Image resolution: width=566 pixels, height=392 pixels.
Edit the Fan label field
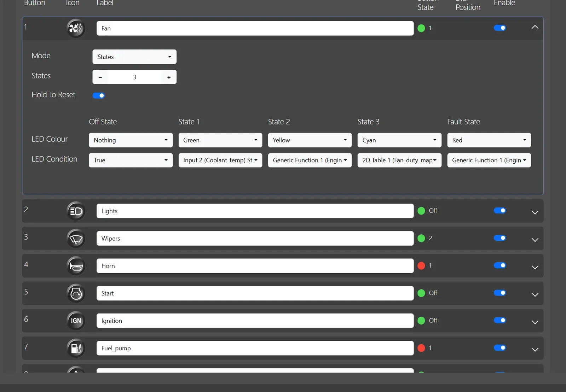tap(255, 28)
